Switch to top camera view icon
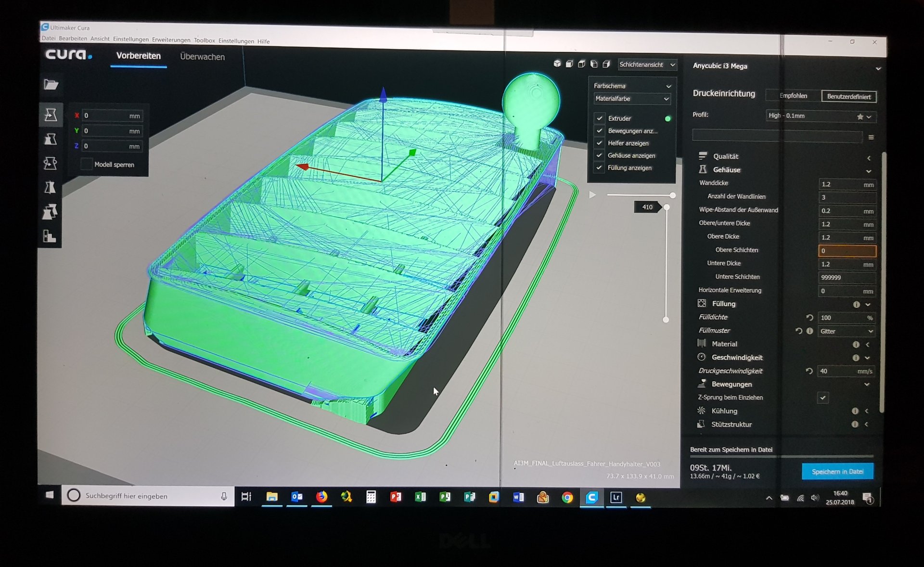 (x=581, y=64)
